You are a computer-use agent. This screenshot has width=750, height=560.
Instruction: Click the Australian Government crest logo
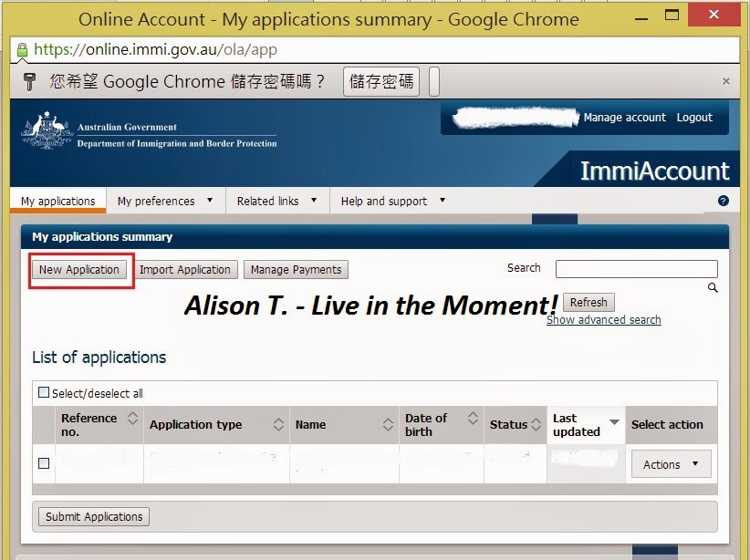47,130
